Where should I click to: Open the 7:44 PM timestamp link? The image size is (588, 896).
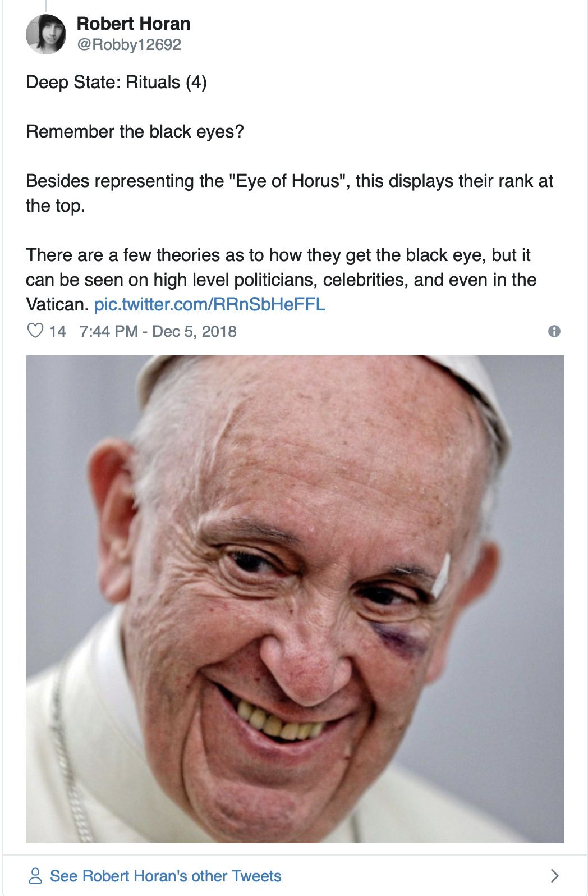coord(109,331)
